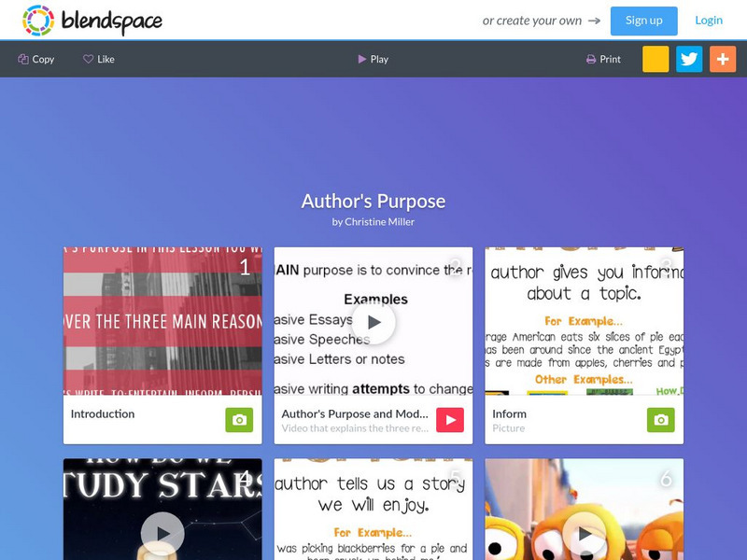Screen dimensions: 747x560
Task: Open the Login link
Action: tap(709, 21)
